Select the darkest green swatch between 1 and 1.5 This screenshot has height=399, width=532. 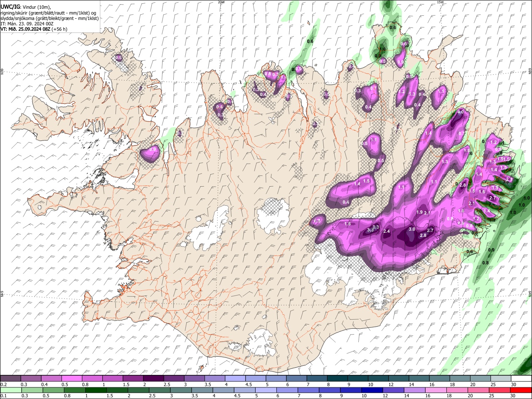[96, 390]
